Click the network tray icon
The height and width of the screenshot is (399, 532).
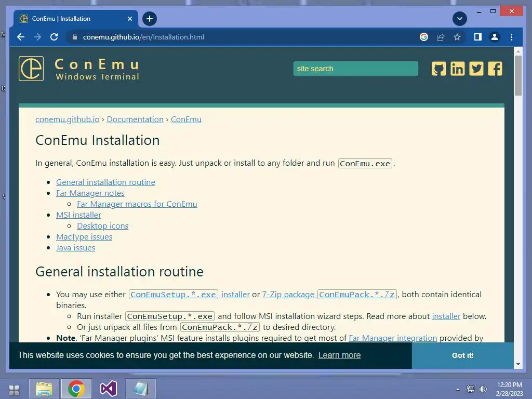pyautogui.click(x=471, y=389)
